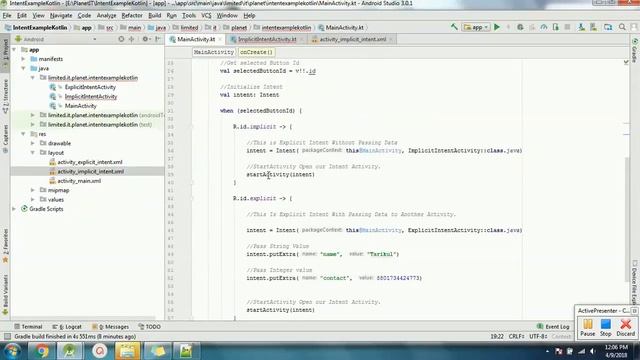Open the Gradle side panel
Image resolution: width=640 pixels, height=360 pixels.
pos(635,51)
